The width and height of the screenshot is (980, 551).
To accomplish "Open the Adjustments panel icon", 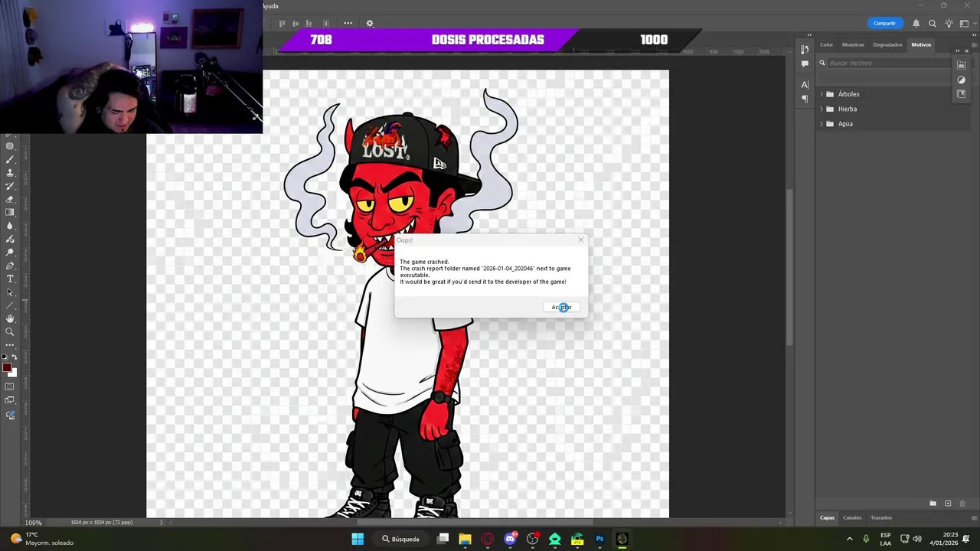I will (962, 80).
